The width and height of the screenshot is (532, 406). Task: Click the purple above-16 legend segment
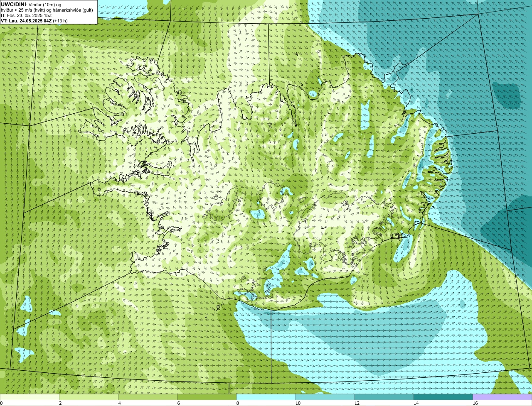pyautogui.click(x=502, y=397)
